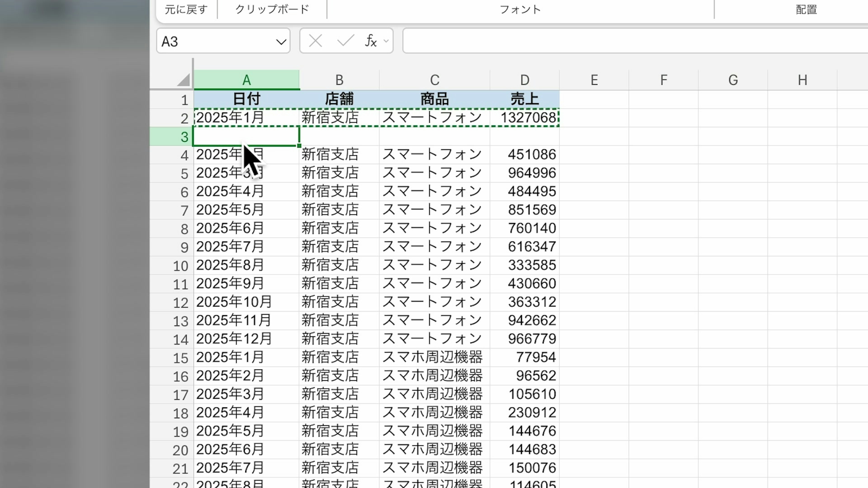
Task: Click the クリップボード group label
Action: (x=272, y=9)
